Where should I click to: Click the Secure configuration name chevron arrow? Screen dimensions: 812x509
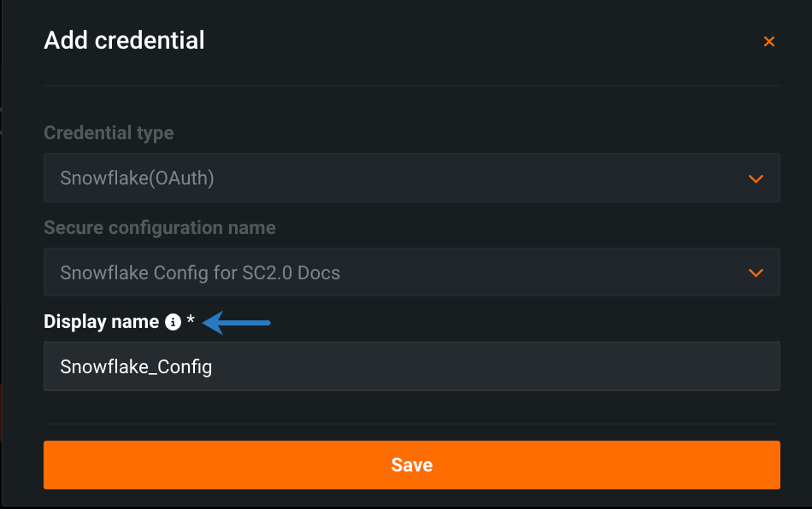(756, 273)
